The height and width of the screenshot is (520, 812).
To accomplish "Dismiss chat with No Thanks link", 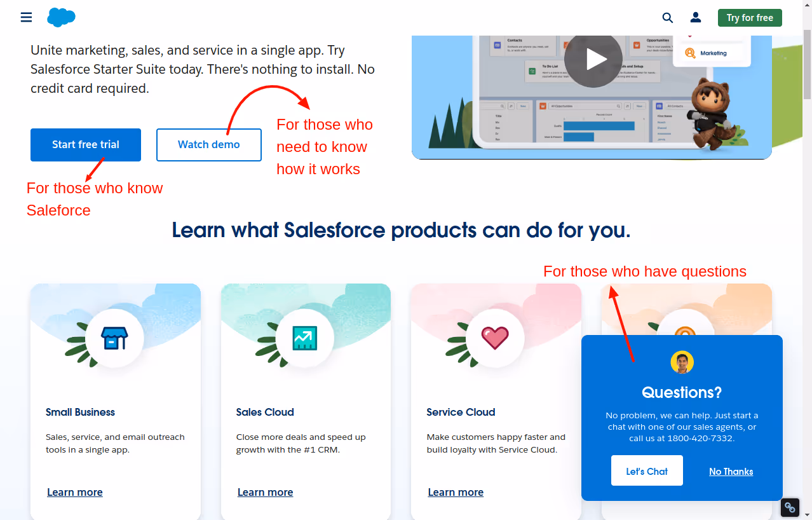I will [x=731, y=471].
